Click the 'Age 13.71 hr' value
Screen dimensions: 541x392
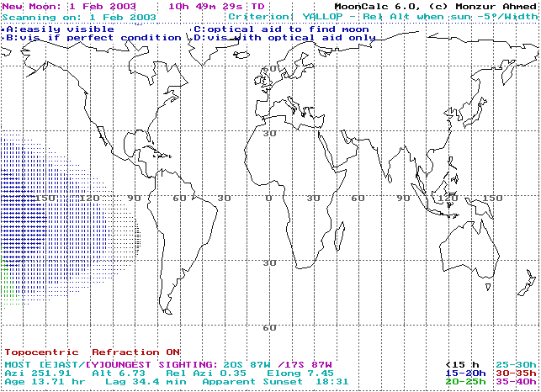(45, 382)
